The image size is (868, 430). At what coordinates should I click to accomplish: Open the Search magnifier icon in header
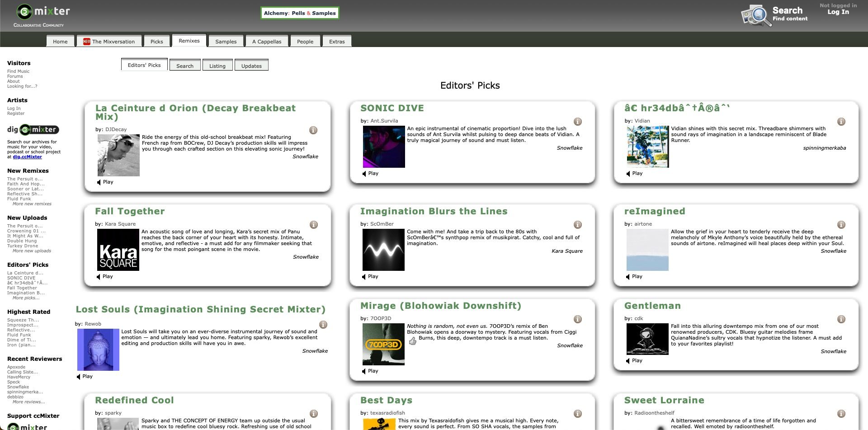pyautogui.click(x=756, y=15)
